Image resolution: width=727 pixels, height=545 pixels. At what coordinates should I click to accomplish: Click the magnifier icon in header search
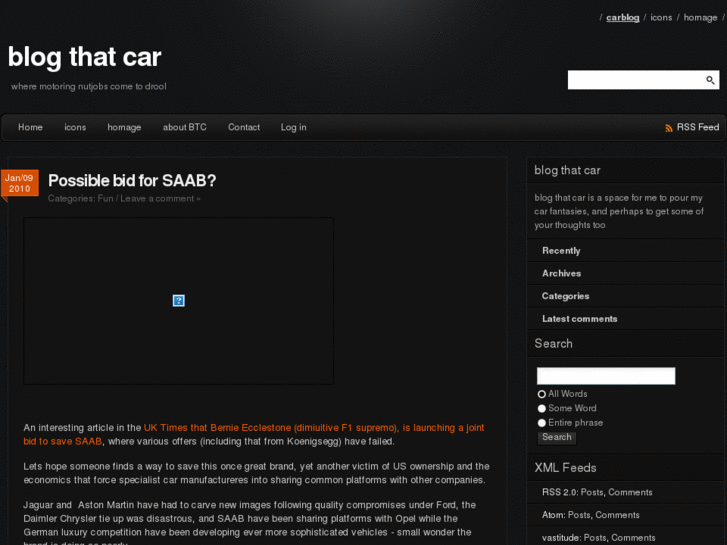click(710, 80)
